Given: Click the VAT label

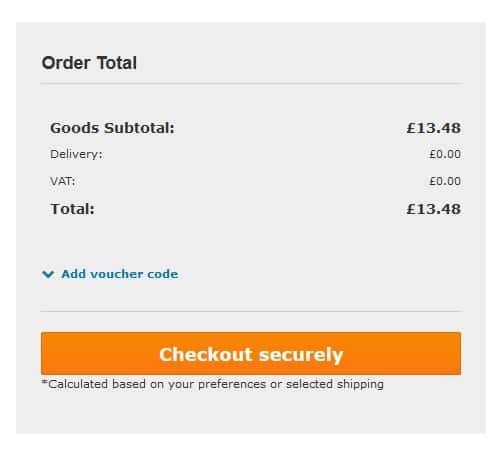Looking at the screenshot, I should click(x=63, y=181).
